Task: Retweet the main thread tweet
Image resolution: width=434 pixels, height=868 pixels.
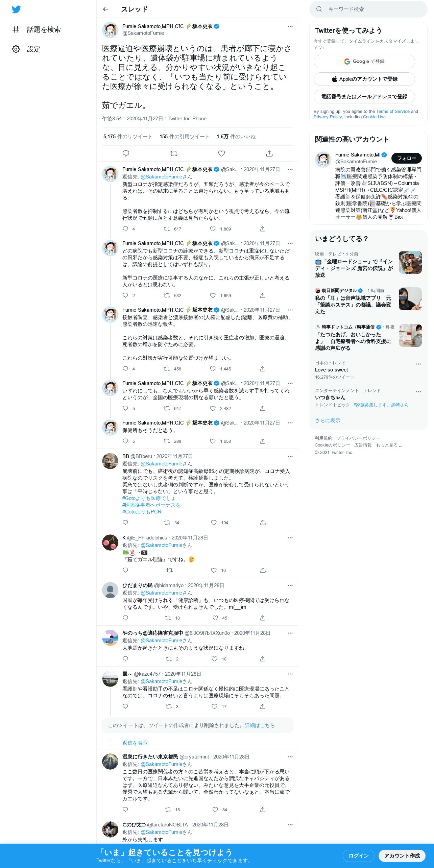Action: 174,153
